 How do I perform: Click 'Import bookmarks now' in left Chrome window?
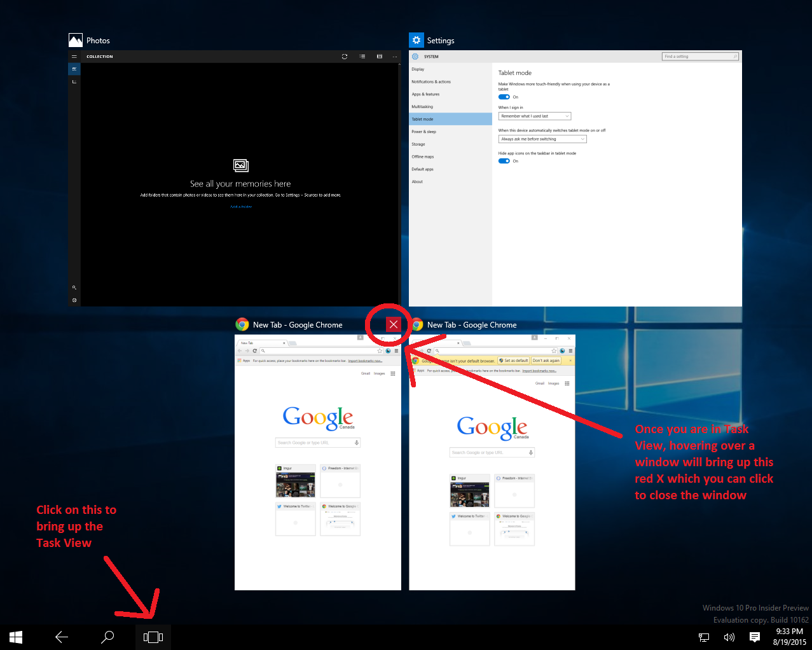pyautogui.click(x=365, y=361)
